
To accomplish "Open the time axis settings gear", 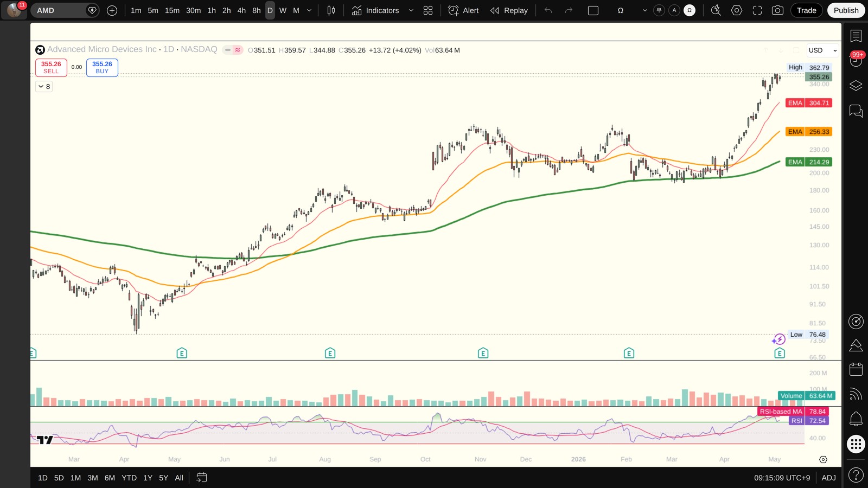I will pos(823,459).
